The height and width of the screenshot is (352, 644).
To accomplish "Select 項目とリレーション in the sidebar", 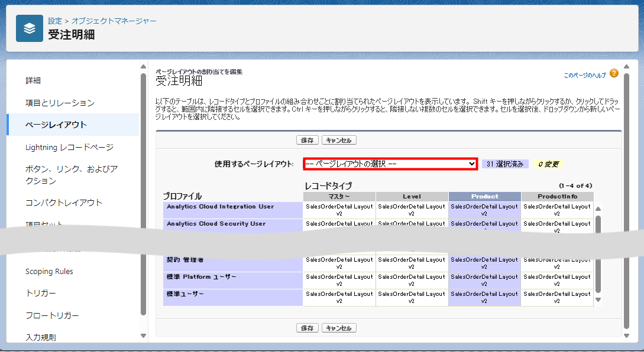I will [60, 103].
